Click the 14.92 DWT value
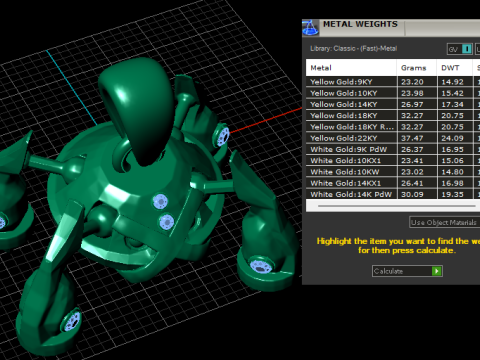 coord(452,82)
